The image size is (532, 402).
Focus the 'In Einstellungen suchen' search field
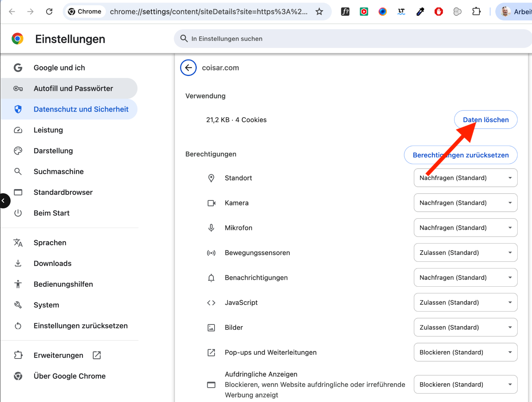pos(353,39)
